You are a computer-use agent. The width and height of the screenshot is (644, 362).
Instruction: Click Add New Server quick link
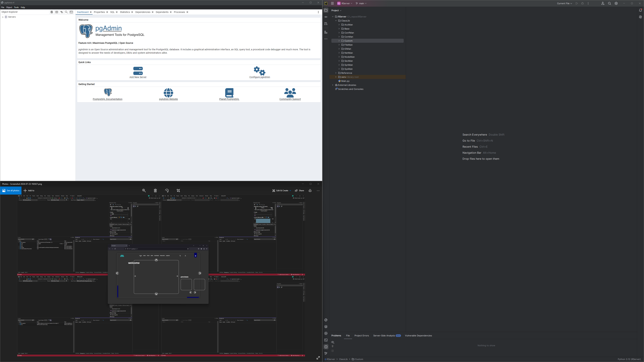click(x=138, y=72)
